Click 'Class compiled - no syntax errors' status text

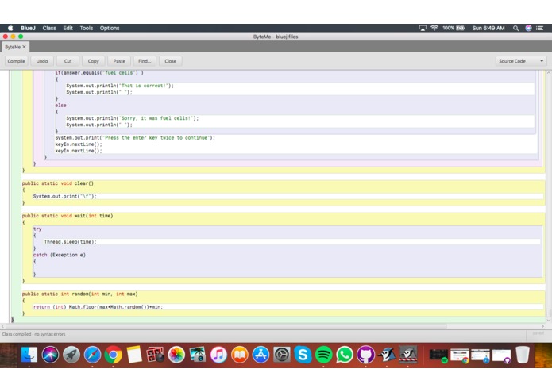tap(34, 334)
